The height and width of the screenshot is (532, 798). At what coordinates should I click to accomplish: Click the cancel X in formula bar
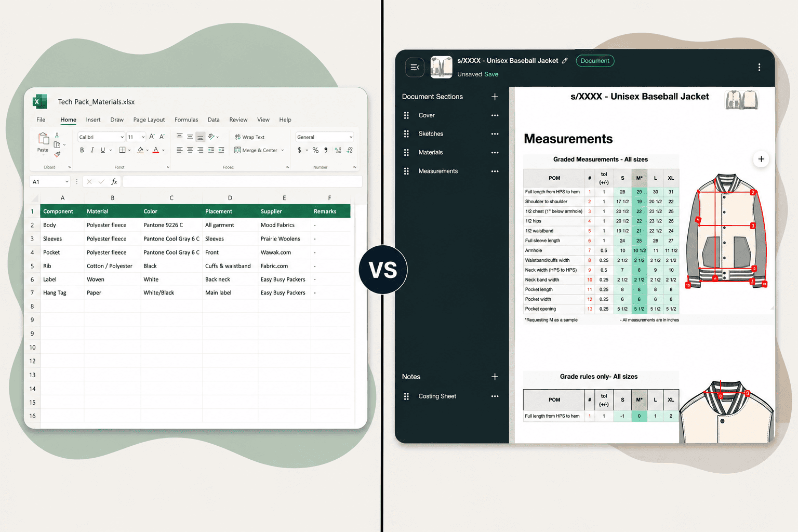pos(89,182)
